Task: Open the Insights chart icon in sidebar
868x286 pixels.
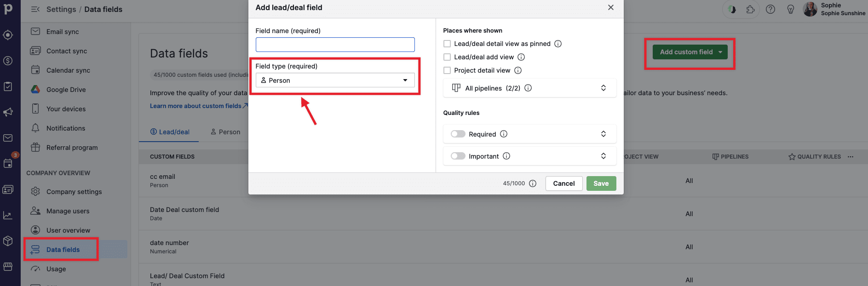Action: pyautogui.click(x=8, y=215)
